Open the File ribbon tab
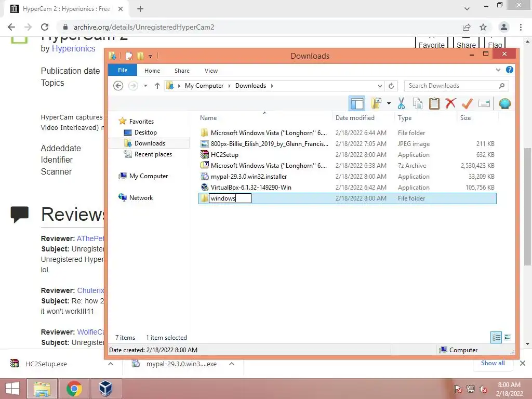This screenshot has width=532, height=399. pyautogui.click(x=123, y=70)
